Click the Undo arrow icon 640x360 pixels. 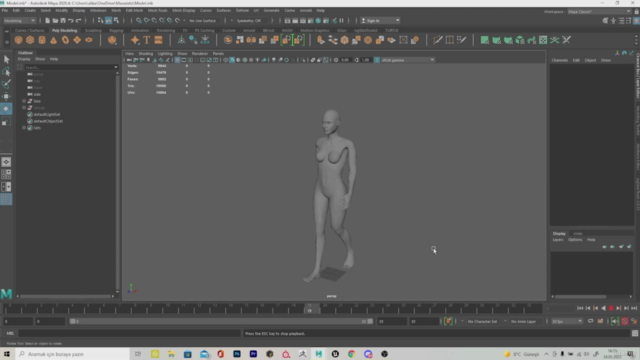pyautogui.click(x=71, y=20)
